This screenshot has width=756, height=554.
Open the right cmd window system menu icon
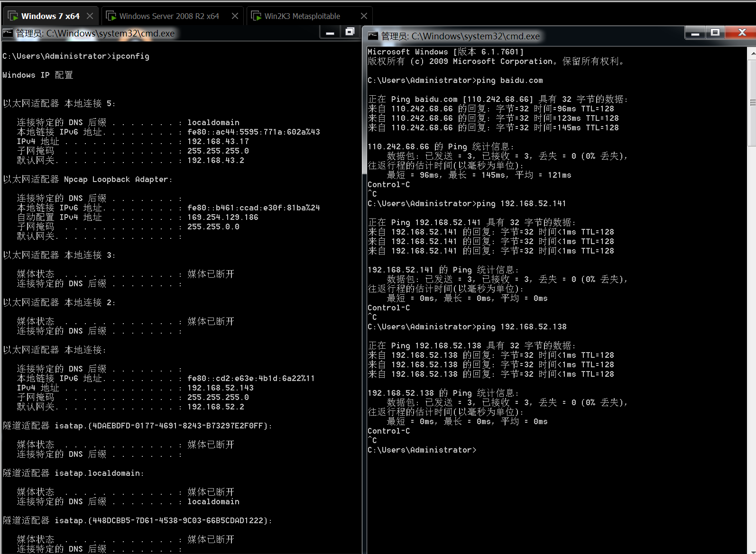click(373, 36)
